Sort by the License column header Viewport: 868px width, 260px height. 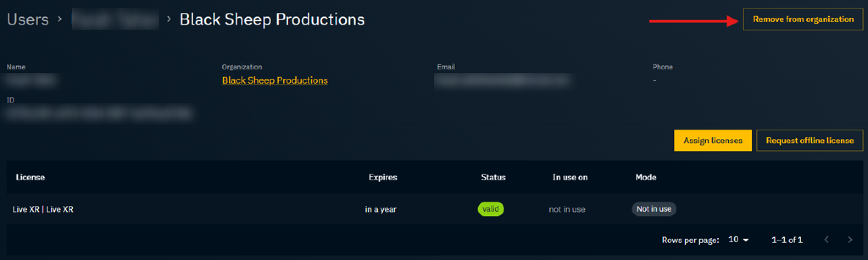30,177
